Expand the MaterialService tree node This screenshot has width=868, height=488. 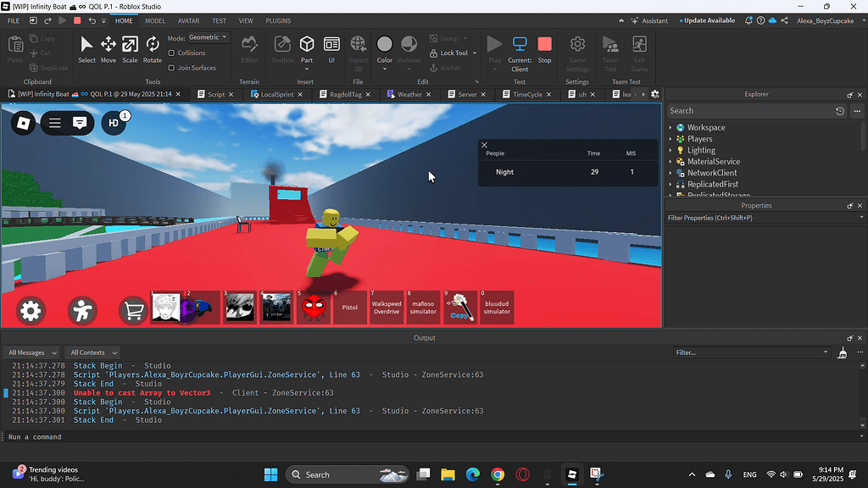click(670, 162)
